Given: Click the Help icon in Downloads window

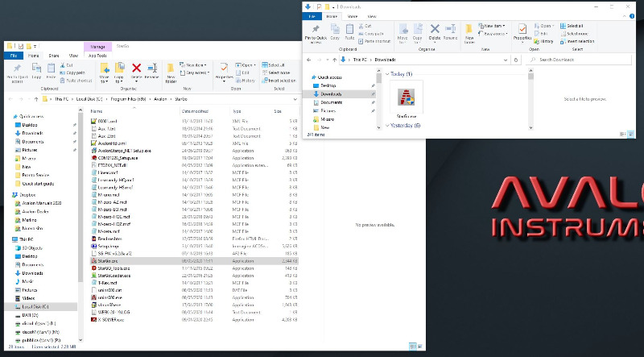Looking at the screenshot, I should [x=632, y=16].
